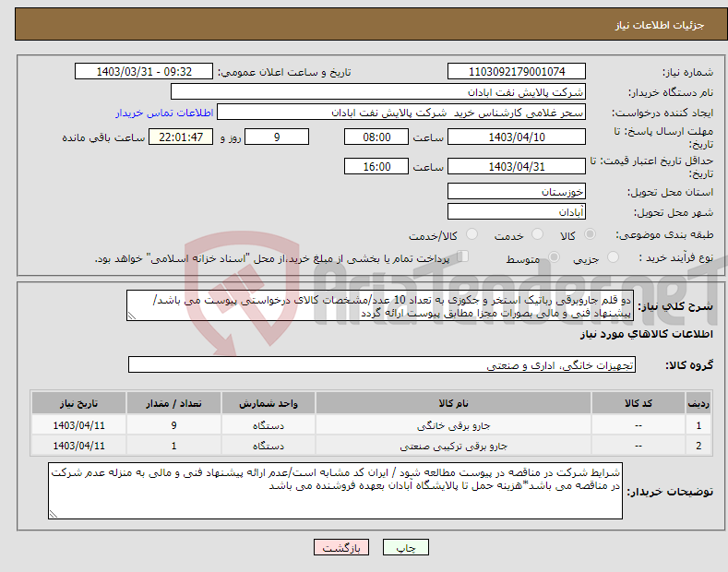Click the resize handle of the description box
Image resolution: width=728 pixels, height=572 pixels.
(x=132, y=316)
